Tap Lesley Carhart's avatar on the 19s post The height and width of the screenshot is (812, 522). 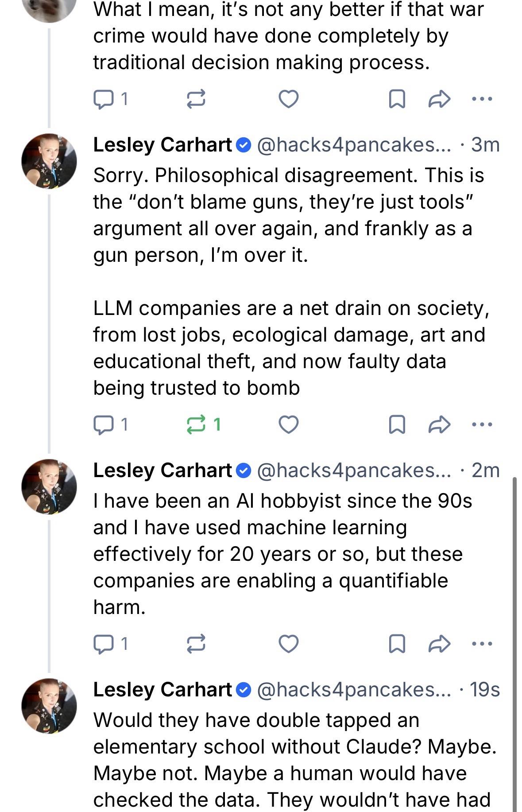click(x=49, y=706)
